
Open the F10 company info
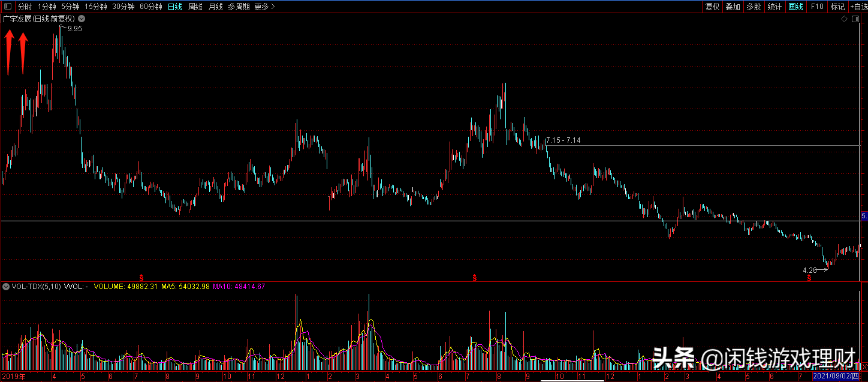click(816, 7)
